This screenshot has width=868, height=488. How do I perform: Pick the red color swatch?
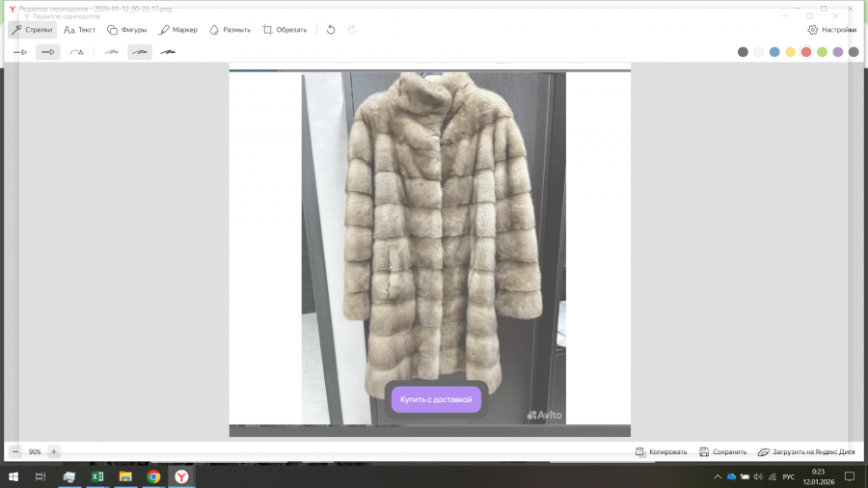[806, 52]
